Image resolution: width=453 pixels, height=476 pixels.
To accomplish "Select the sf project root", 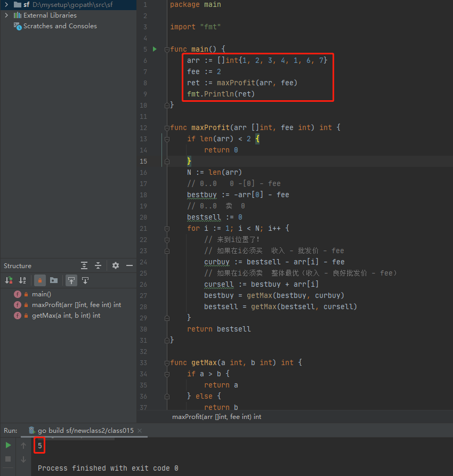I will click(68, 5).
